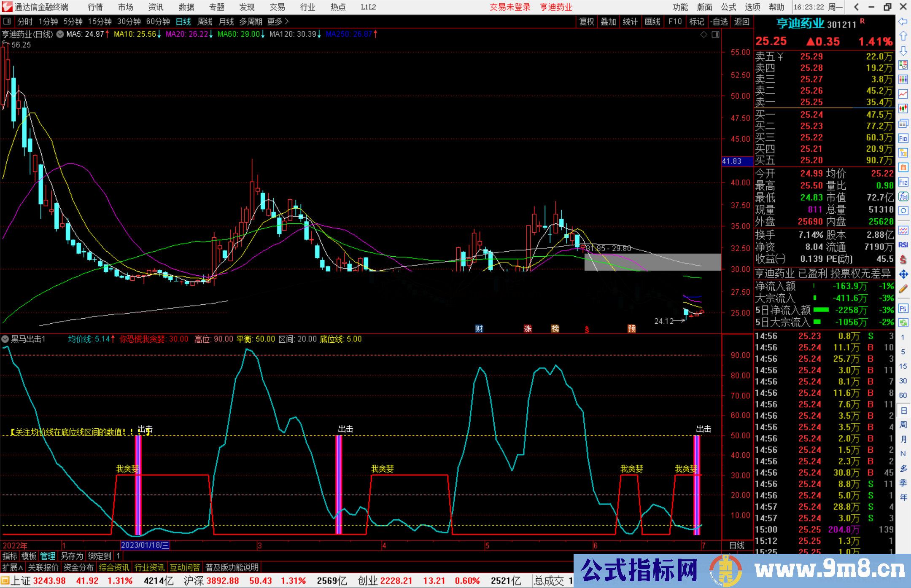911x588 pixels.
Task: Switch to the 分时 tab
Action: click(25, 21)
